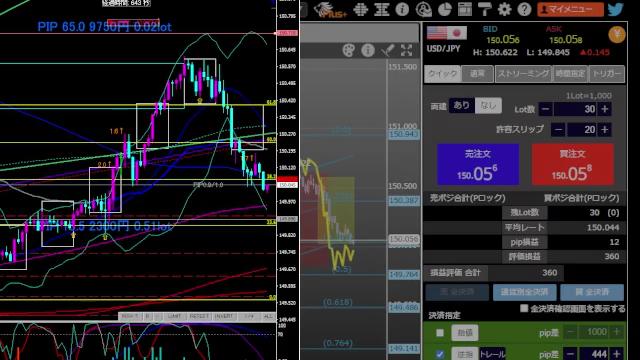Screen dimensions: 640x360
Task: Increase the 444 pip差 value
Action: click(x=617, y=354)
